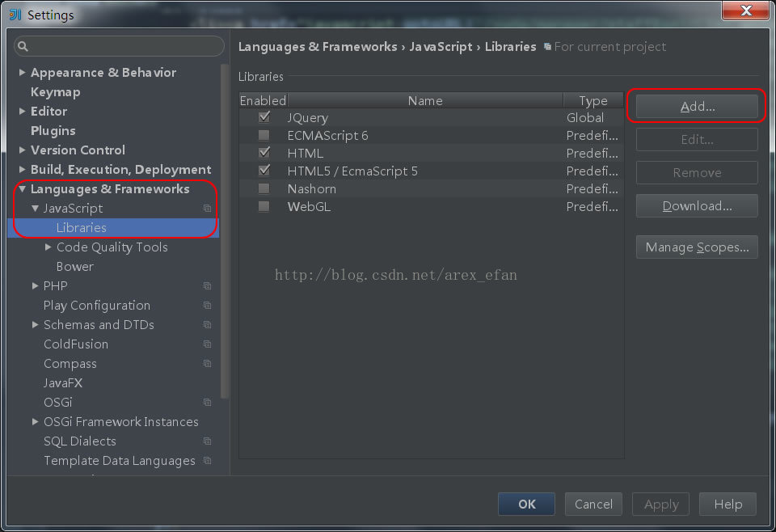Click project-level icon beside JavaScript item

click(x=208, y=209)
